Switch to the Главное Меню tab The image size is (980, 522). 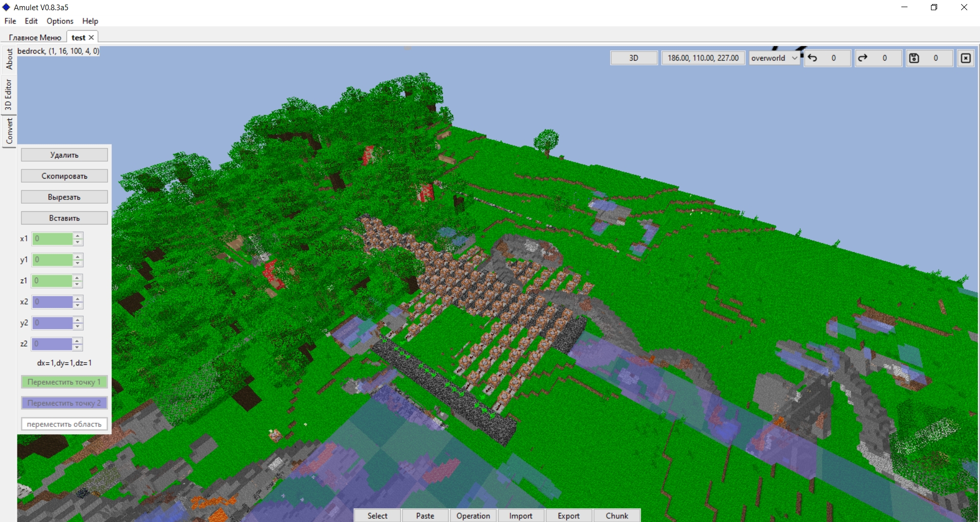pos(35,37)
